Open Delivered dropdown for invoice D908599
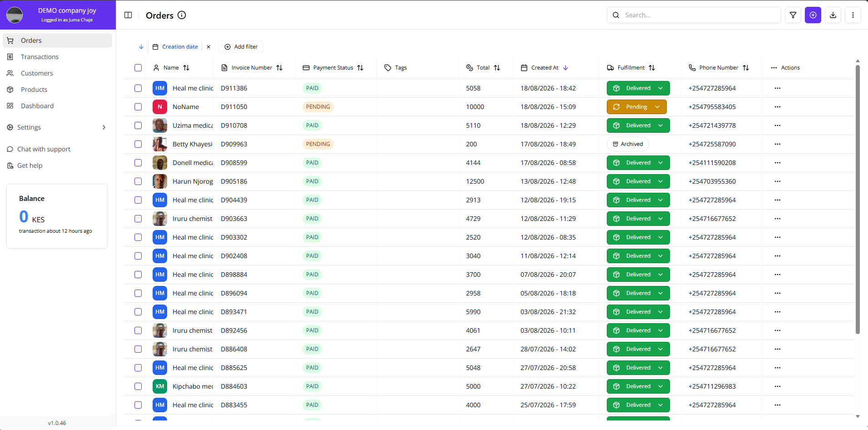The image size is (868, 430). pyautogui.click(x=638, y=163)
